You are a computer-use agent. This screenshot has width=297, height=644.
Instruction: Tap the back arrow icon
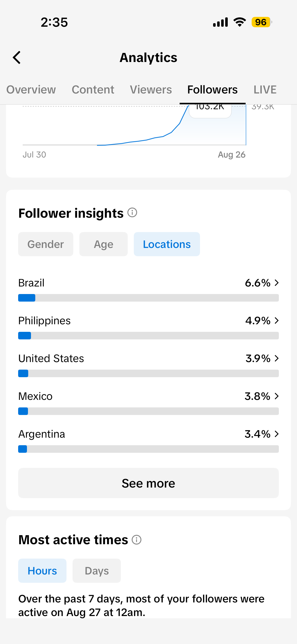click(17, 57)
